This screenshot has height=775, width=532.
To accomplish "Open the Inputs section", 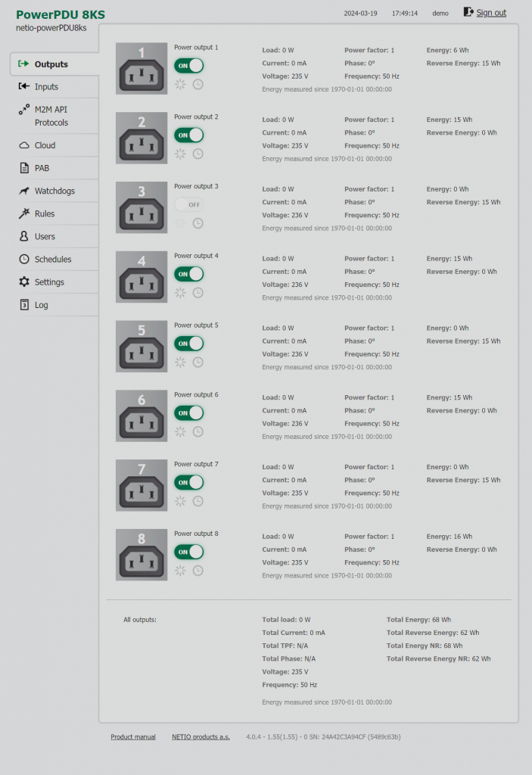I will (x=46, y=87).
